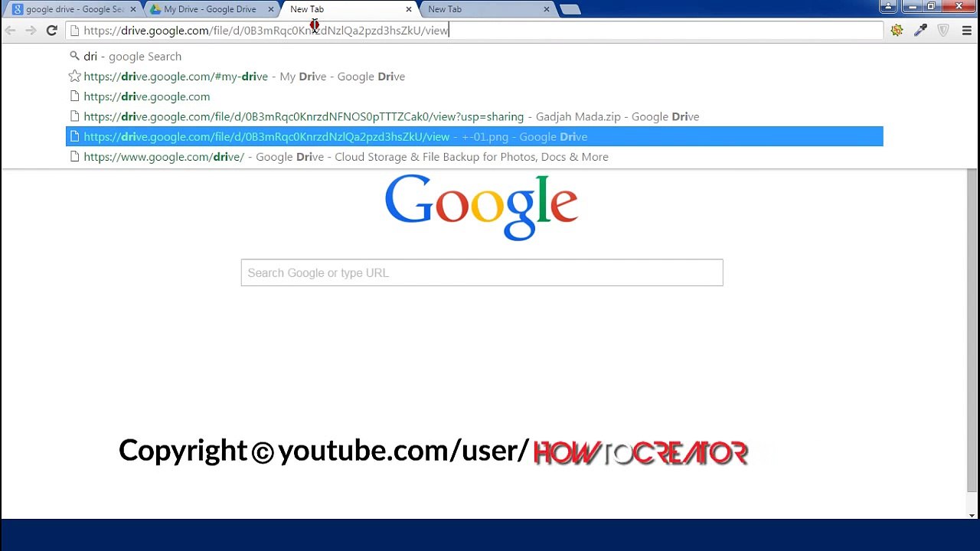Click the gray shield extension icon
980x551 pixels.
(943, 31)
